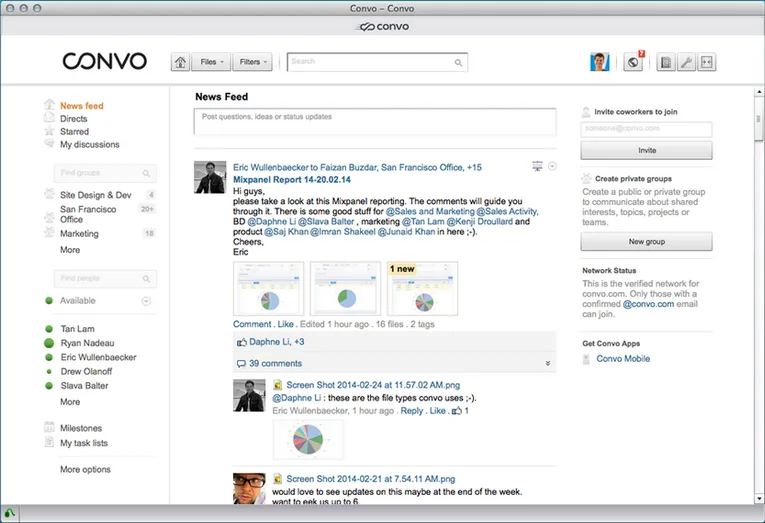The height and width of the screenshot is (523, 765).
Task: Open Screen Shot 2014-02-21 at 7.54.11 AM.png
Action: click(x=370, y=479)
